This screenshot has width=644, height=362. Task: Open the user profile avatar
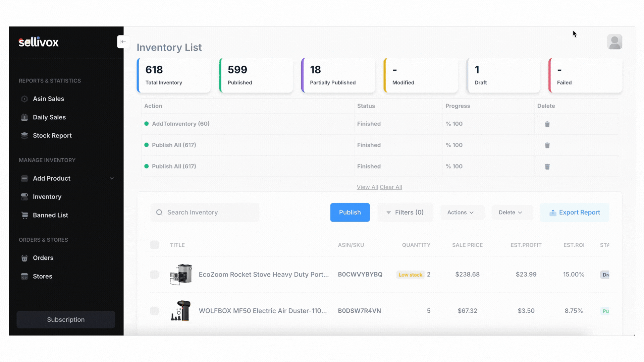click(614, 42)
